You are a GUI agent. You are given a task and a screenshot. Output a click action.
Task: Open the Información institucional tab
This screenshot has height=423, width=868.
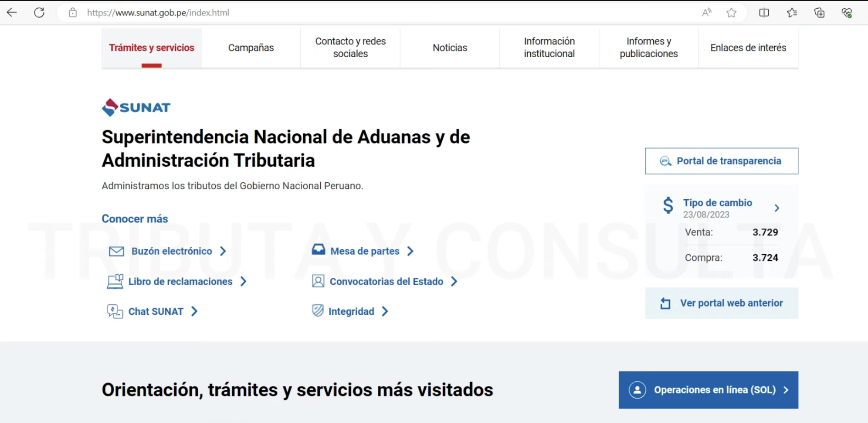[549, 48]
